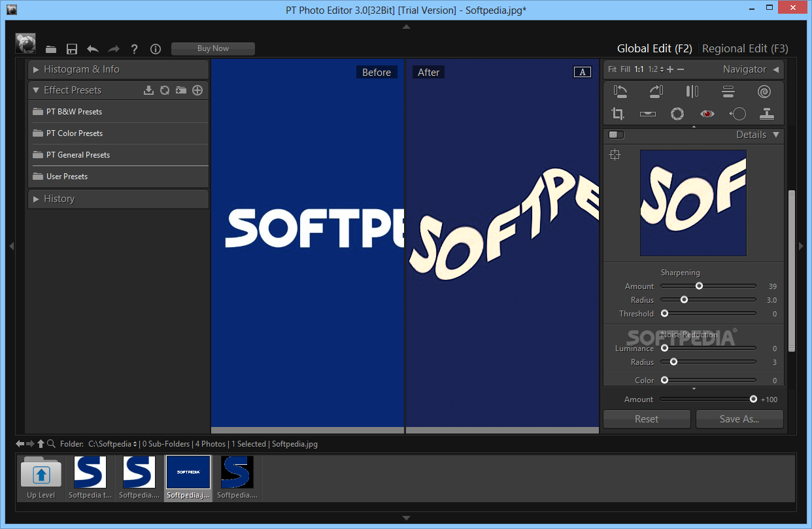
Task: Select the Crop tool
Action: (618, 114)
